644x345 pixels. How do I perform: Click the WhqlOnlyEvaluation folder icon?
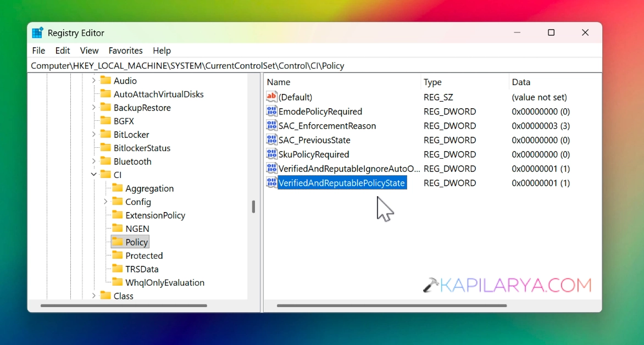(118, 282)
